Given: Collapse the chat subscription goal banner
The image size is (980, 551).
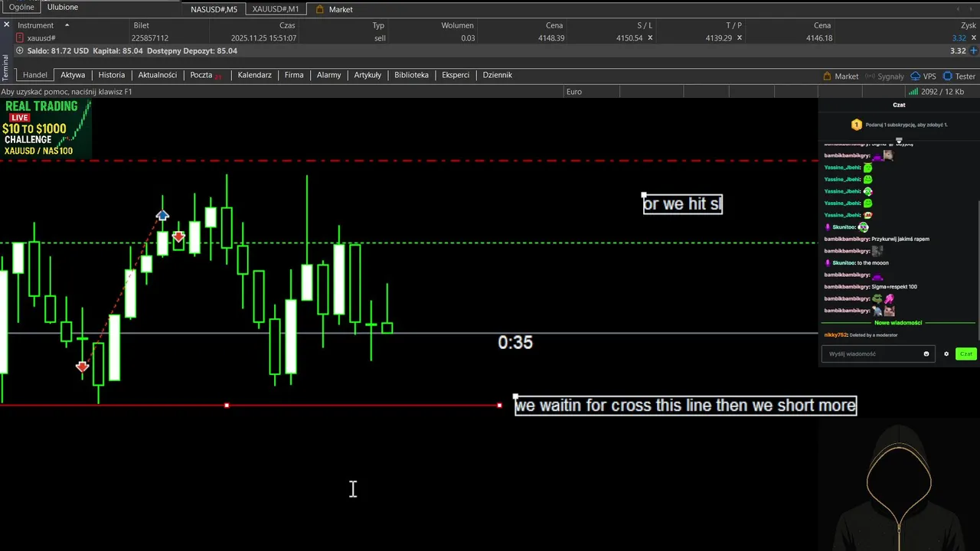Looking at the screenshot, I should pyautogui.click(x=899, y=140).
